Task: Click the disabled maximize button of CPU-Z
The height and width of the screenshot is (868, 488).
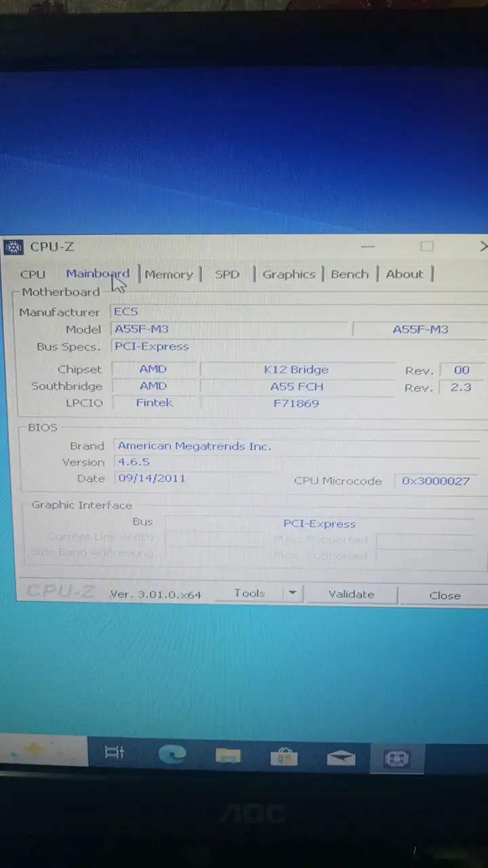Action: tap(426, 246)
